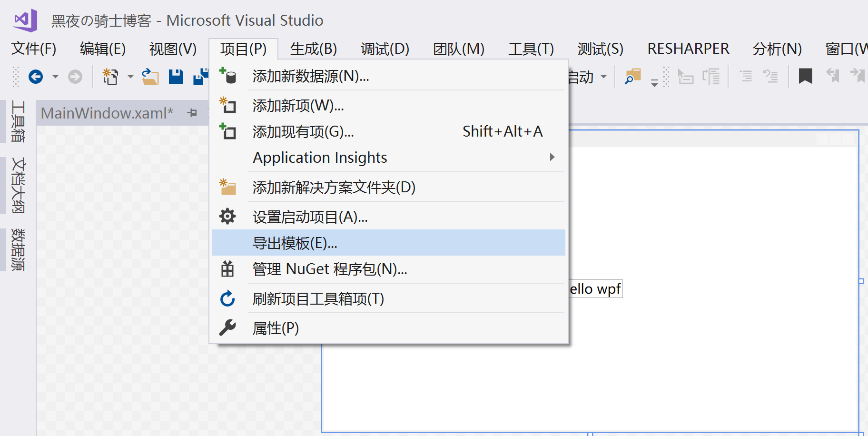The height and width of the screenshot is (436, 868).
Task: Open the RESHARPER menu
Action: (x=688, y=49)
